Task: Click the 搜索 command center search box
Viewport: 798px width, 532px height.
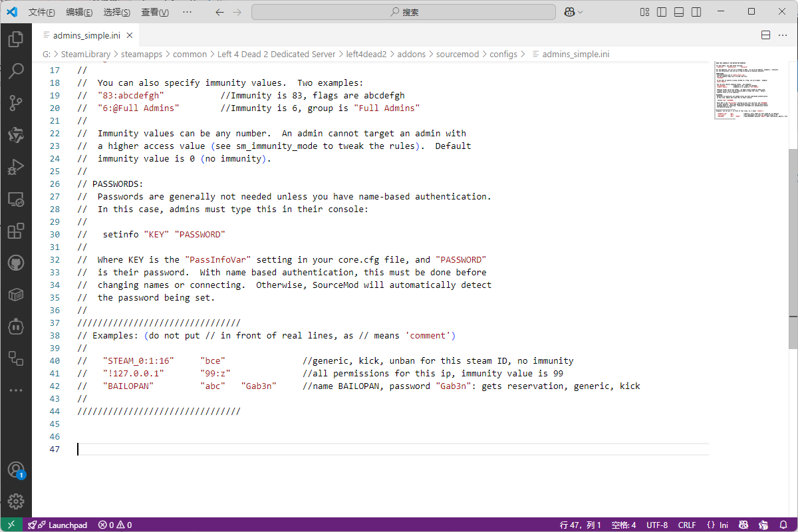Action: coord(404,12)
